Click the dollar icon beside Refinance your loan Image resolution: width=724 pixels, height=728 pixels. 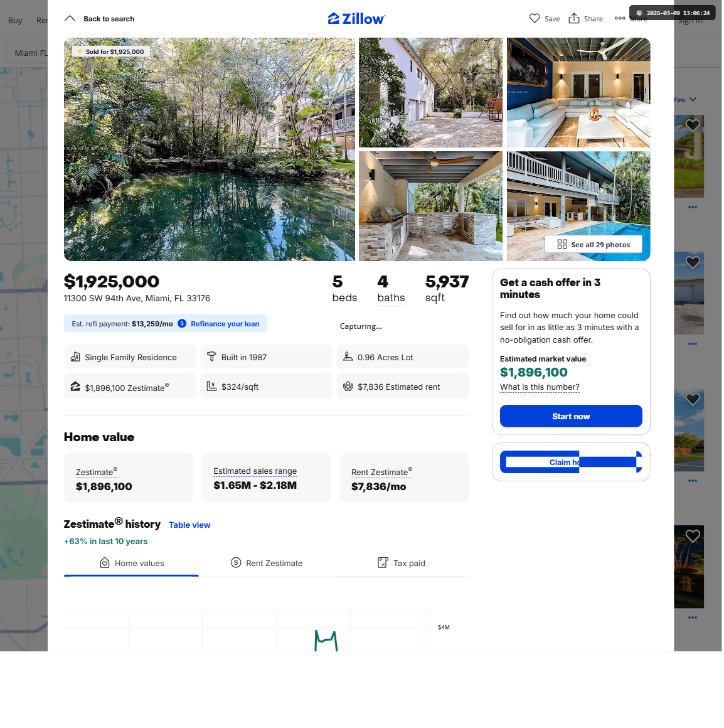click(x=182, y=324)
